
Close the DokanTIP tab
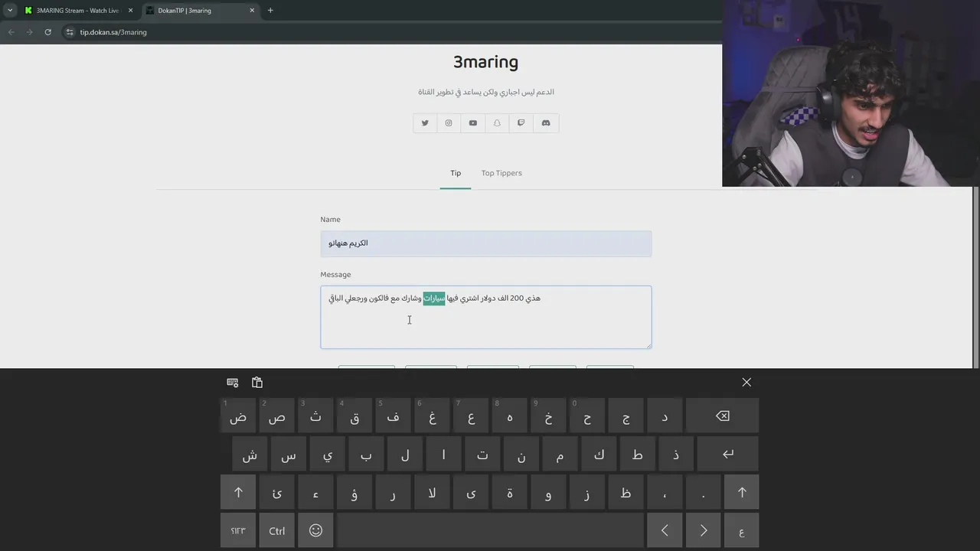(x=252, y=11)
